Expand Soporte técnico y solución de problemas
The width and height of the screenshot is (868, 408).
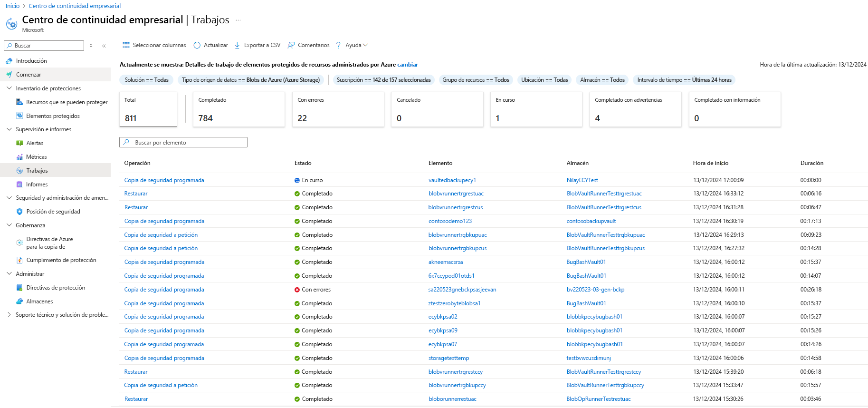pos(9,315)
